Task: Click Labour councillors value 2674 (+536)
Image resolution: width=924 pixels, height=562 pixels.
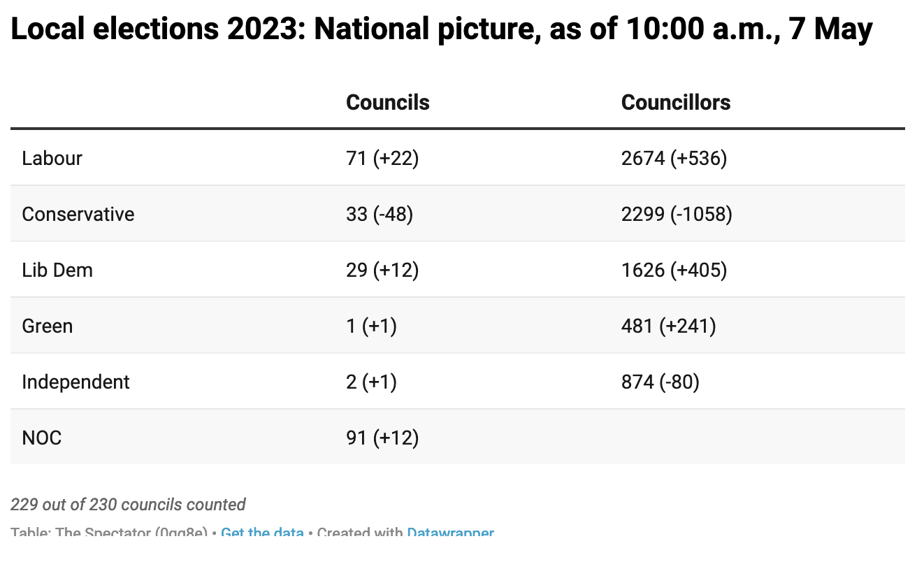Action: point(674,158)
